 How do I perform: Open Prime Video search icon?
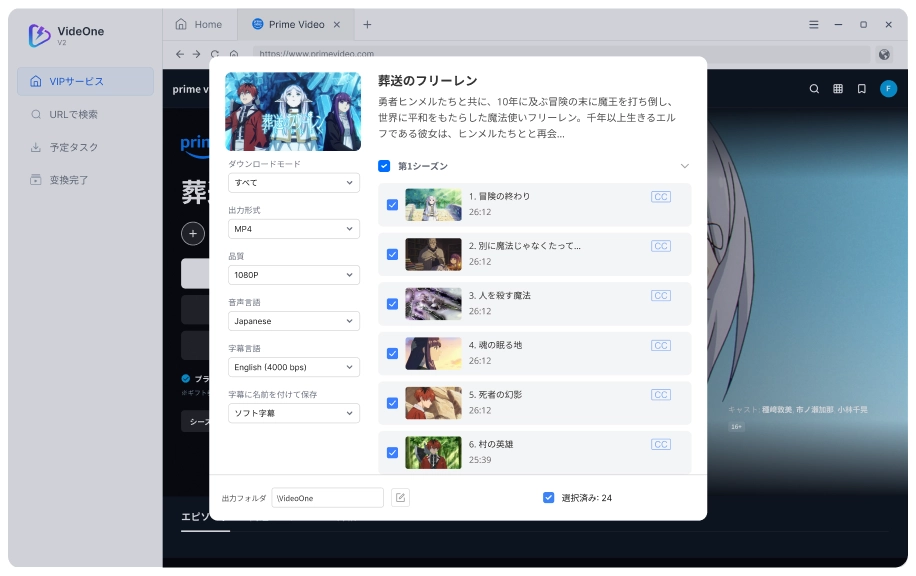[814, 89]
